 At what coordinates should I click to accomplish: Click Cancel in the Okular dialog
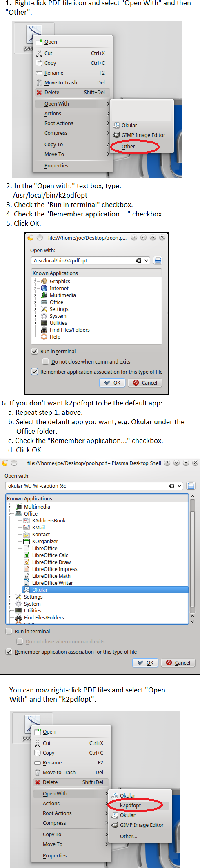click(178, 663)
